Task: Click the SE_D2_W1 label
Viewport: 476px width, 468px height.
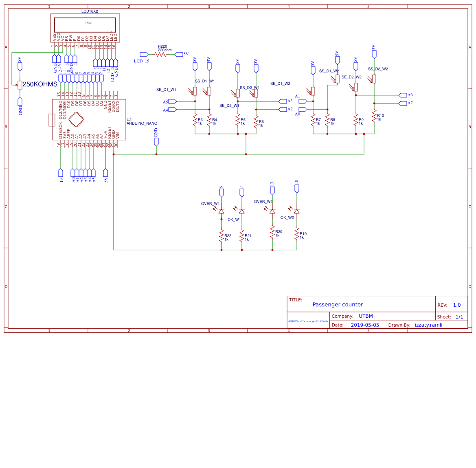Action: (229, 105)
